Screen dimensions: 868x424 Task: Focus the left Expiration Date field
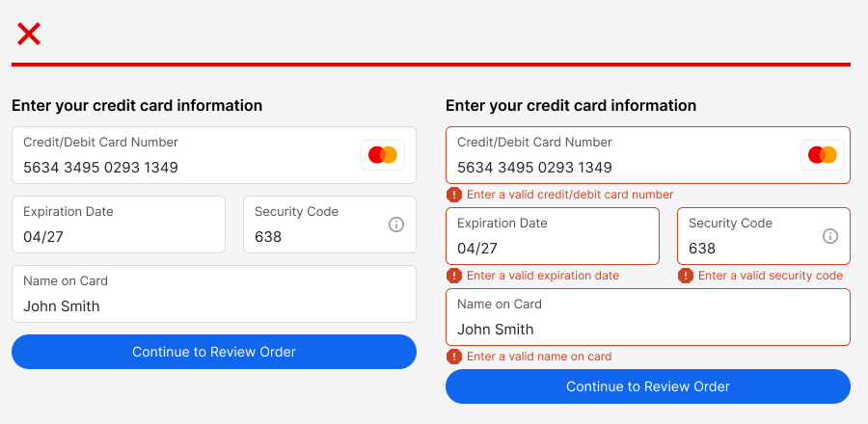point(118,225)
